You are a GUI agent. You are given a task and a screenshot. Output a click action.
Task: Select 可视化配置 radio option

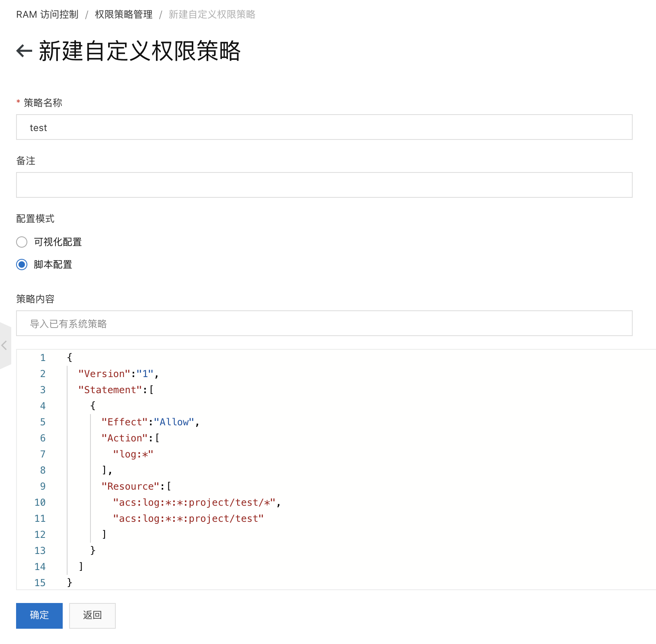tap(22, 242)
